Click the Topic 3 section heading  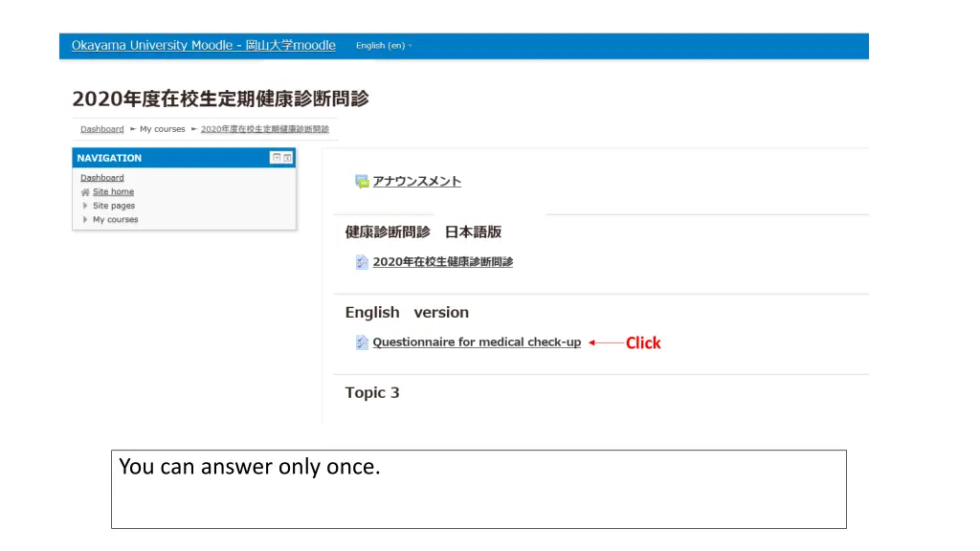tap(372, 392)
